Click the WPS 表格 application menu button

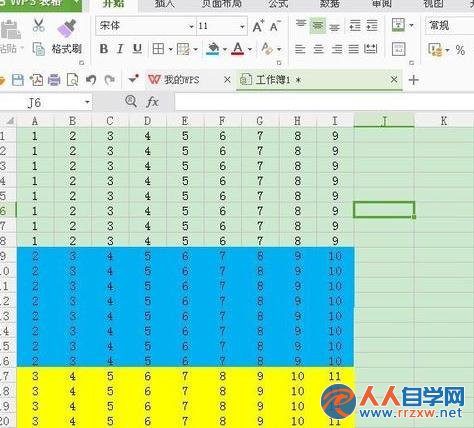[x=41, y=5]
